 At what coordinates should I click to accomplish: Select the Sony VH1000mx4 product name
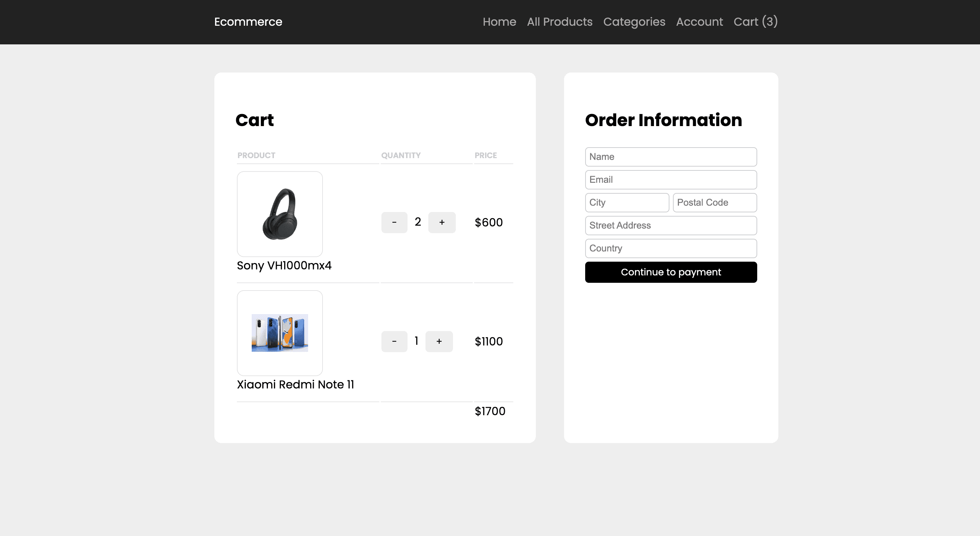284,265
